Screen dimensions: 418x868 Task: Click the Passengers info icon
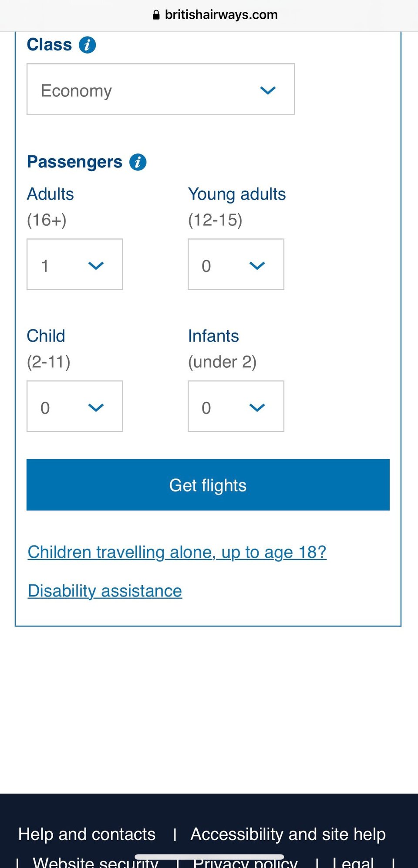pyautogui.click(x=138, y=162)
